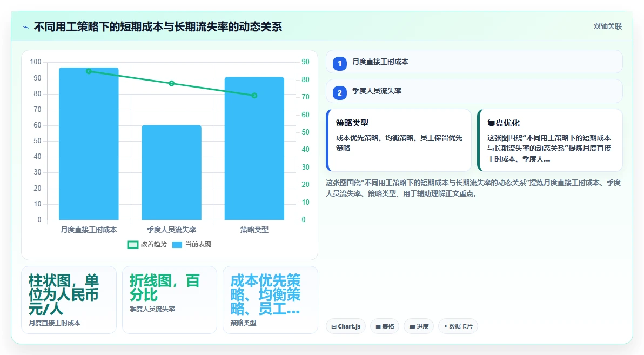644x355 pixels.
Task: Toggle the 改善趋势 legend swatch
Action: tap(133, 244)
